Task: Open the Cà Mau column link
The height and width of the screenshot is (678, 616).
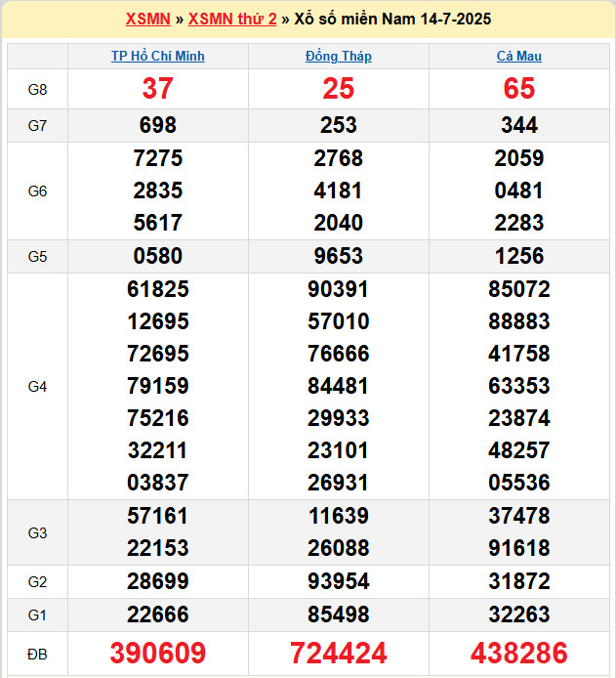Action: [518, 57]
